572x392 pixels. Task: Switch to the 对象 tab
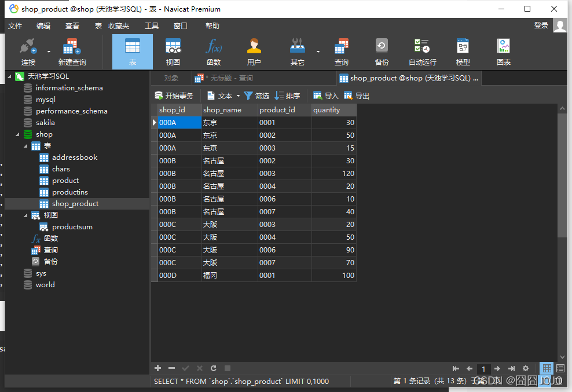(x=171, y=78)
